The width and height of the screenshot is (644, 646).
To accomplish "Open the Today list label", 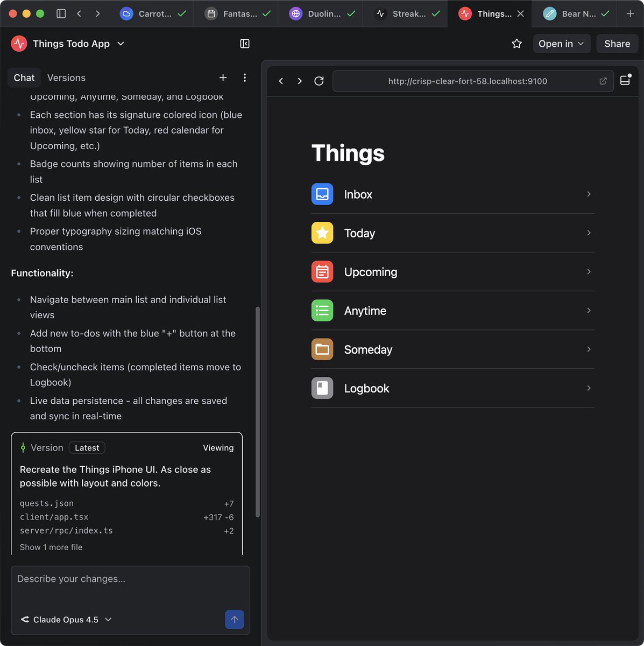I will coord(359,233).
